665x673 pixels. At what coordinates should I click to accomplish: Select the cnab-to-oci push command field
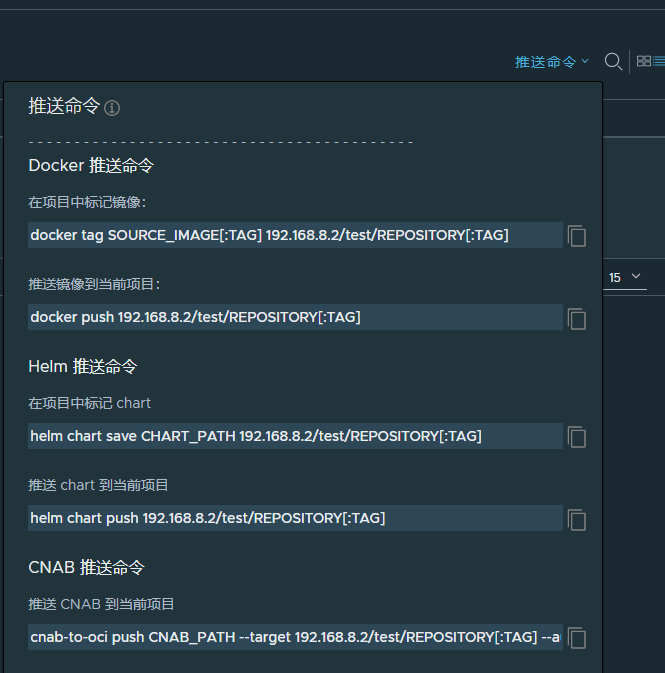click(295, 637)
